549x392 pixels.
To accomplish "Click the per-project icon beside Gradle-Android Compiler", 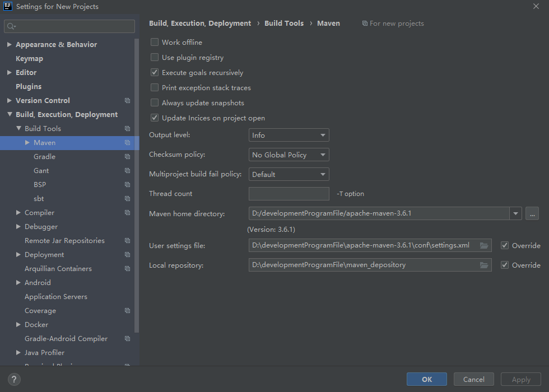I will 128,338.
